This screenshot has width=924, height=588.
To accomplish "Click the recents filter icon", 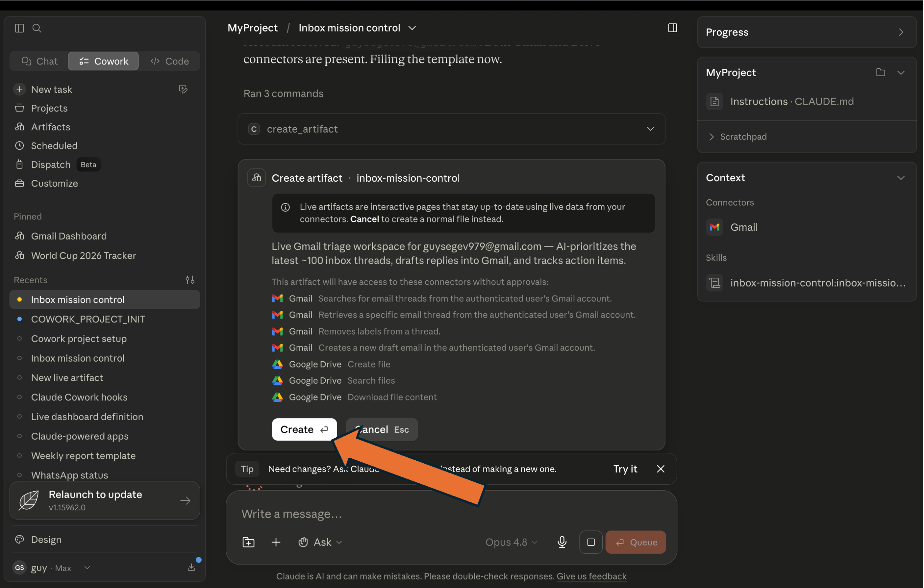I will pos(190,280).
